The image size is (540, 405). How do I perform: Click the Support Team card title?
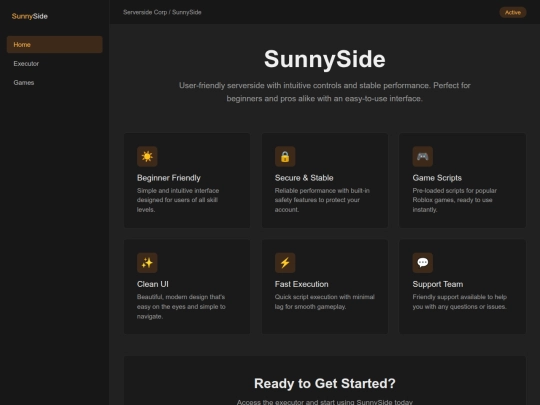coord(437,284)
